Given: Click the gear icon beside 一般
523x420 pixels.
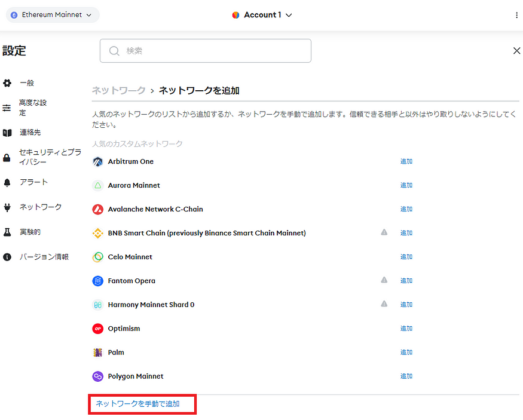Looking at the screenshot, I should click(7, 83).
